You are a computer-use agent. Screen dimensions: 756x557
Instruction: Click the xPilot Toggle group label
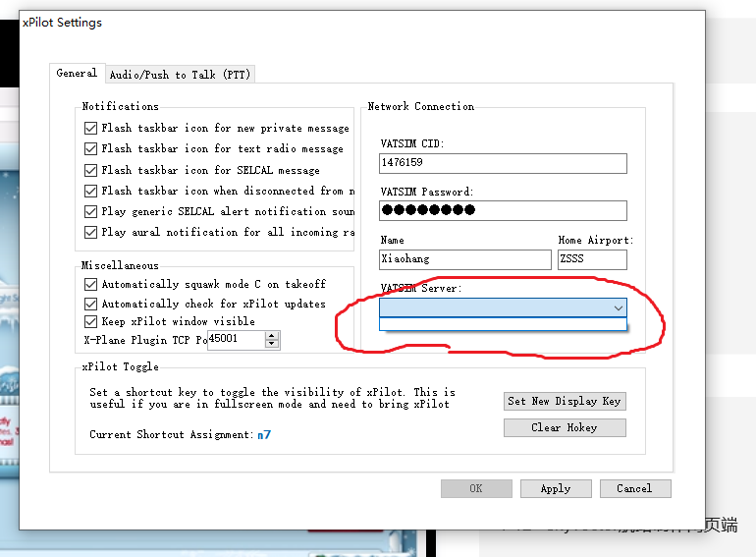[x=120, y=367]
